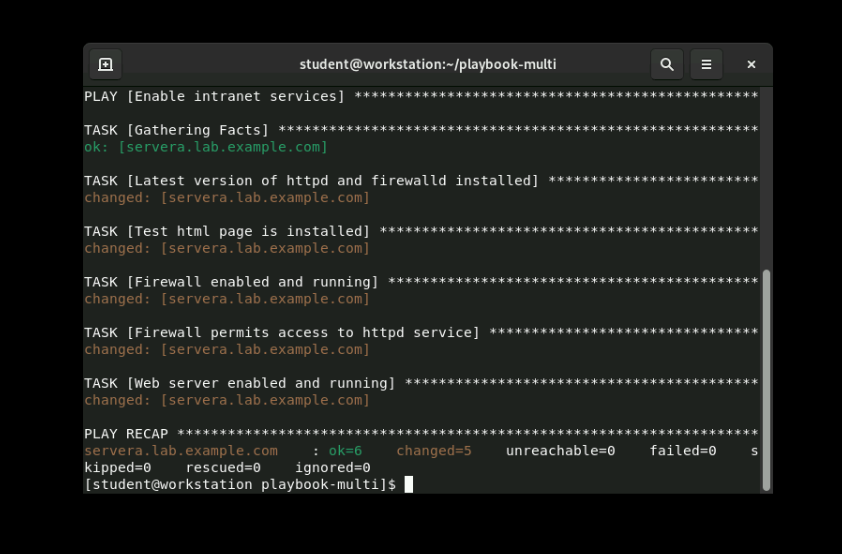Click the Firewall permits access to httpd task line
The image size is (842, 554).
coord(421,333)
